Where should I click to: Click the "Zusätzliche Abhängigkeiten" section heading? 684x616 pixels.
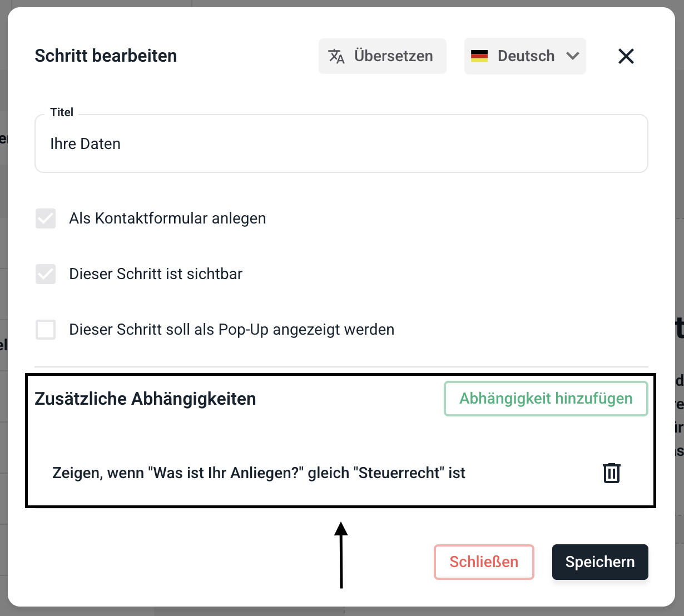145,399
